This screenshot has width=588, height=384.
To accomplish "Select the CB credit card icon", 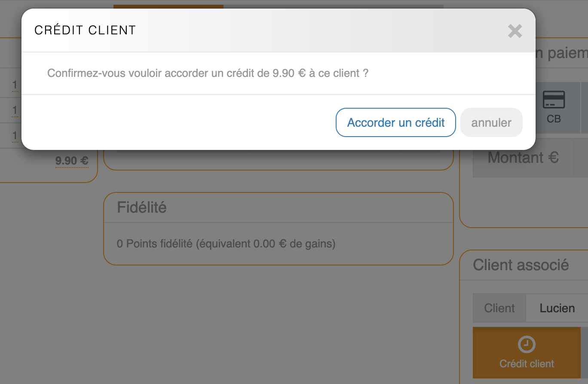I will [x=554, y=100].
